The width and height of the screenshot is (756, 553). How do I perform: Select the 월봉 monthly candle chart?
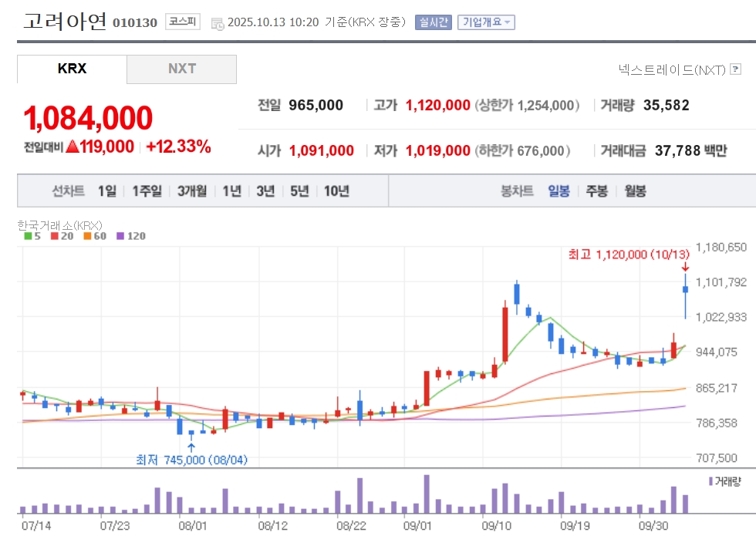coord(635,191)
